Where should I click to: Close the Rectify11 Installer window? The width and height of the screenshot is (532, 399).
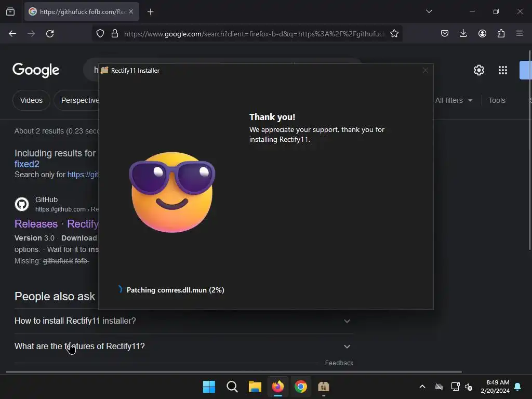pos(425,70)
